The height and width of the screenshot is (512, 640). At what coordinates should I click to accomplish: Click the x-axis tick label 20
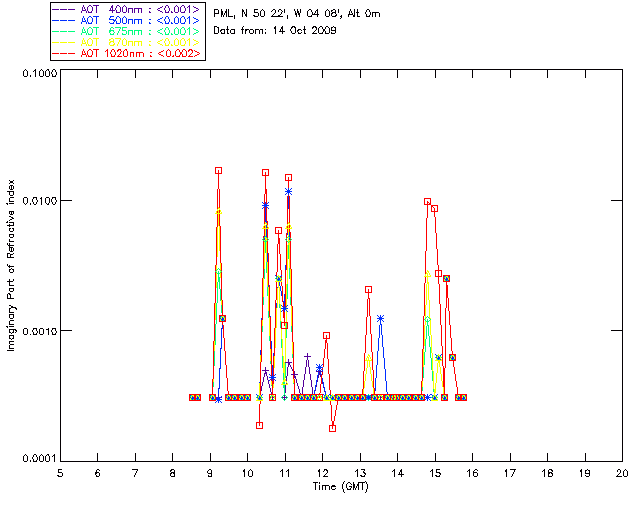pyautogui.click(x=622, y=473)
